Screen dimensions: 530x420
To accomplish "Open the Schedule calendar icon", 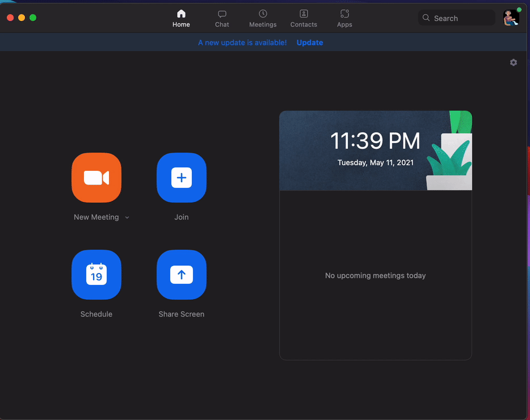I will click(x=96, y=275).
